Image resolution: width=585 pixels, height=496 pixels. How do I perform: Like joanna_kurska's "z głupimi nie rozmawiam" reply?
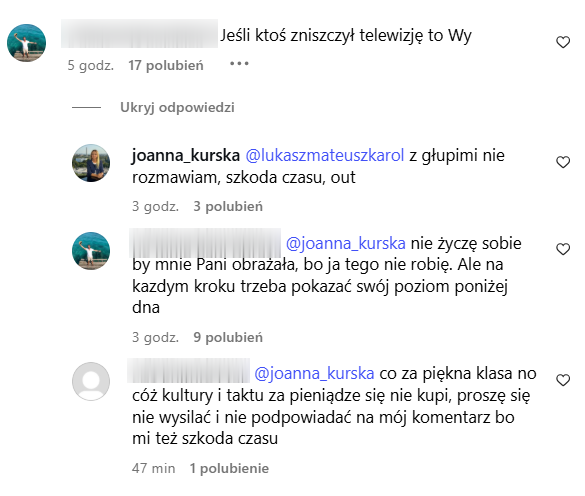(563, 162)
